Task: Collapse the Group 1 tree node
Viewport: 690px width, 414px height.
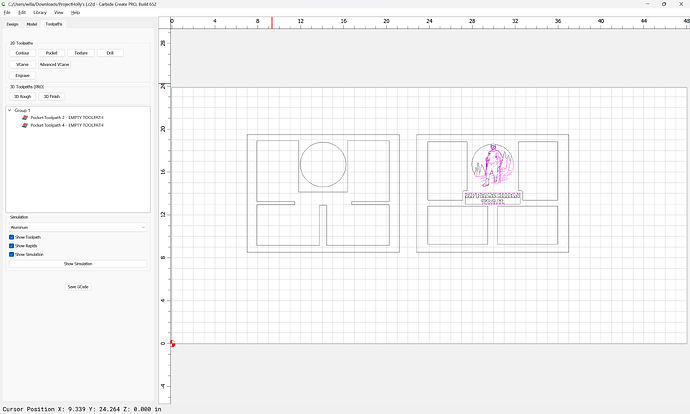Action: pos(9,110)
